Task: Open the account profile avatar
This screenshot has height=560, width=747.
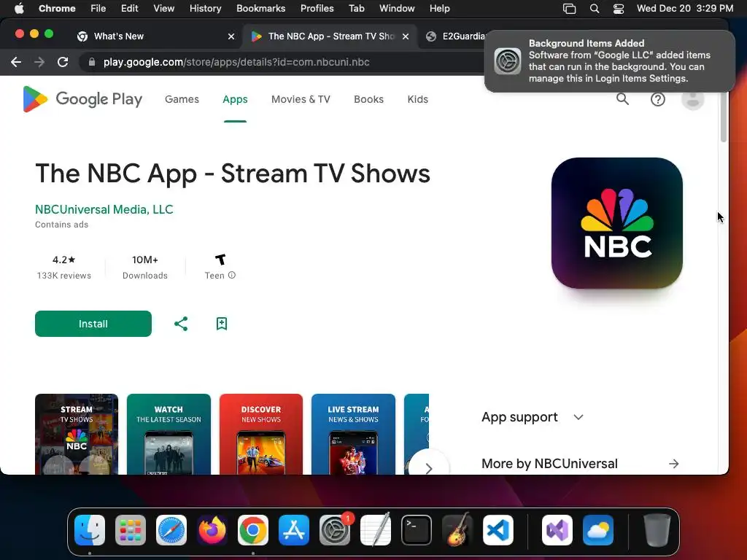Action: coord(692,99)
